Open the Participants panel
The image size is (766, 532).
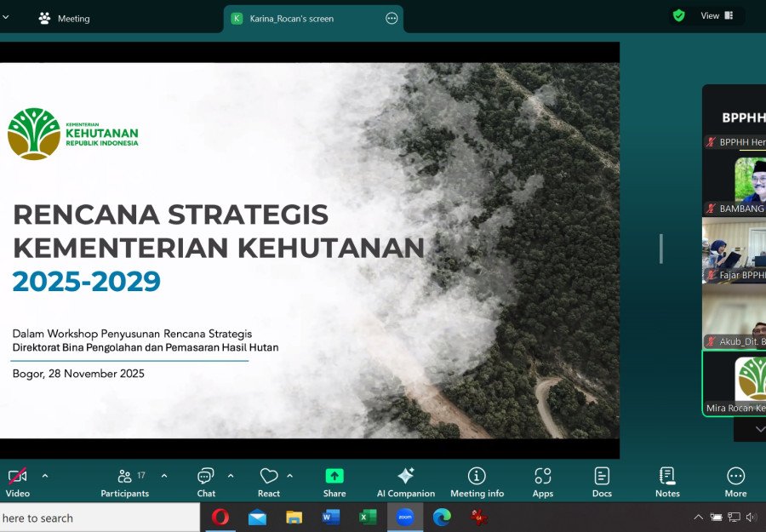[x=125, y=482]
